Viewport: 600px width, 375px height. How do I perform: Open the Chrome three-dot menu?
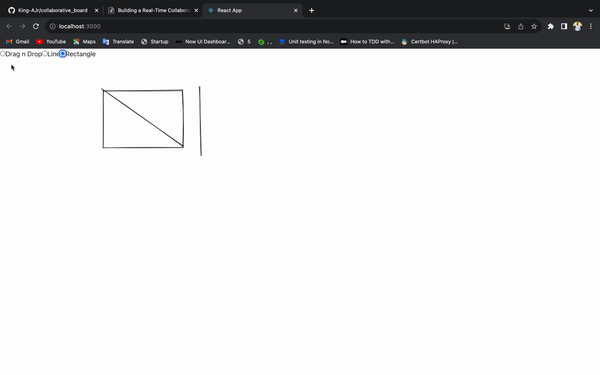click(591, 26)
